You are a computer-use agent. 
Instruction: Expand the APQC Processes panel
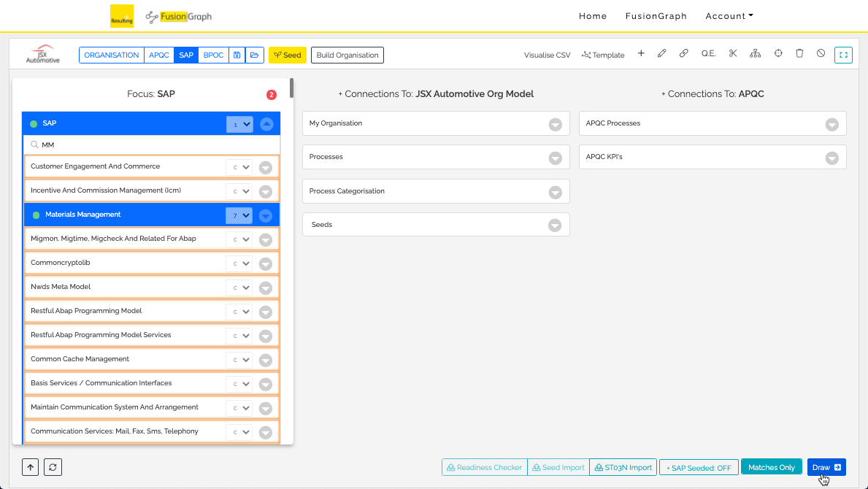coord(832,125)
